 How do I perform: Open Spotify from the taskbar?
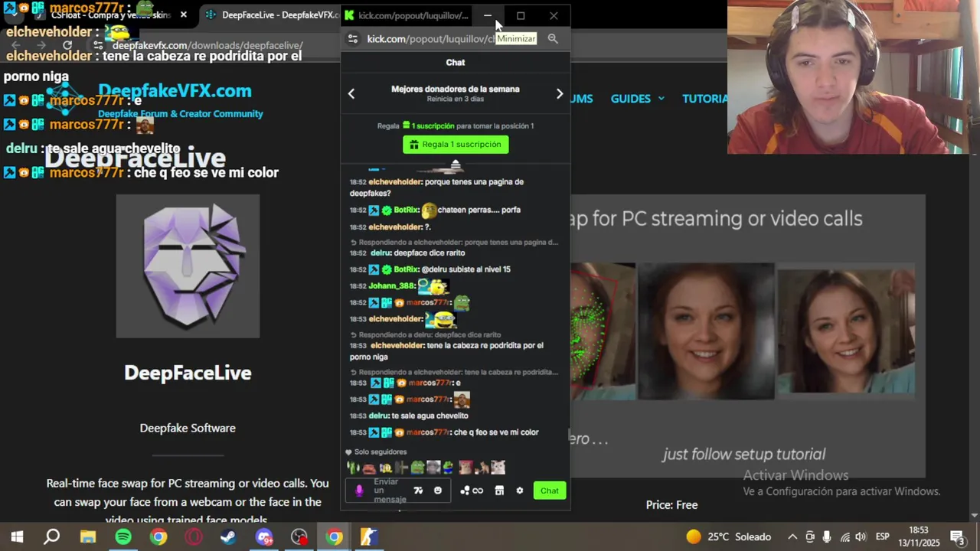pyautogui.click(x=123, y=537)
